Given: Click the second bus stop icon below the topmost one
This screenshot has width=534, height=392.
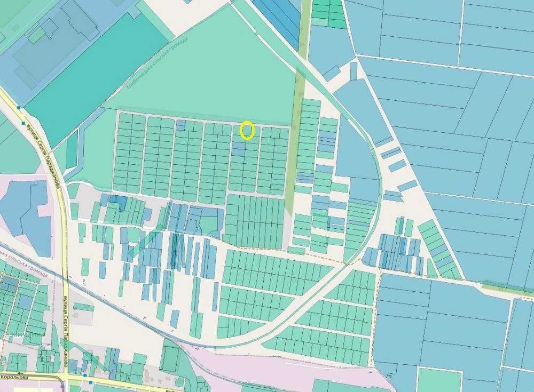Looking at the screenshot, I should point(23,124).
